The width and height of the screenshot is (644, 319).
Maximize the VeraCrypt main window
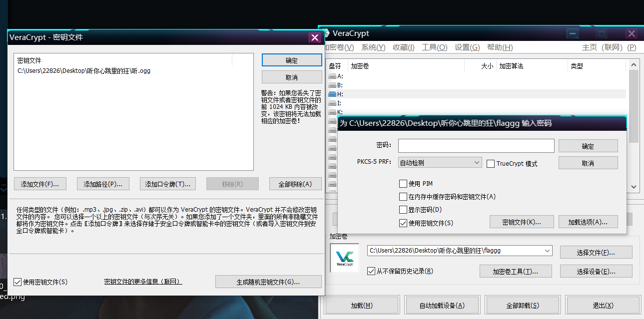tap(602, 34)
